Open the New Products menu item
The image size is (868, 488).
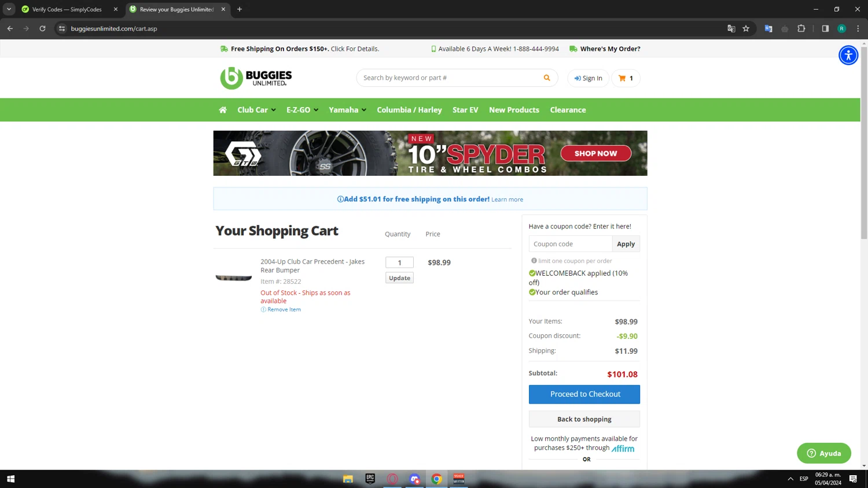[514, 110]
